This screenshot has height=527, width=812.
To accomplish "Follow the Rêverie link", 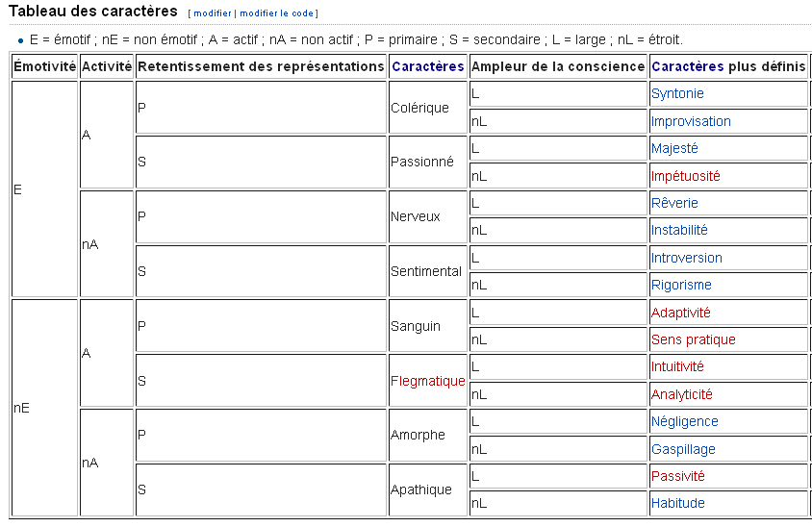I will pos(674,203).
